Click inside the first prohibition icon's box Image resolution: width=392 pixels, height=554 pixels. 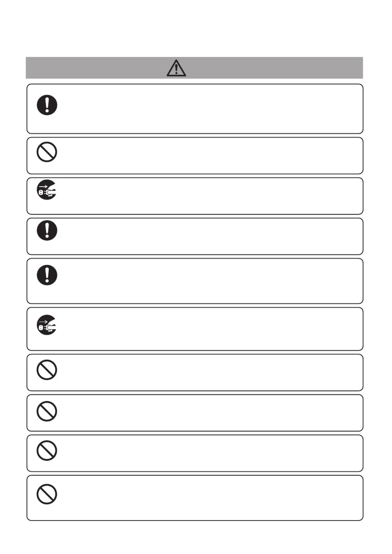(195, 156)
